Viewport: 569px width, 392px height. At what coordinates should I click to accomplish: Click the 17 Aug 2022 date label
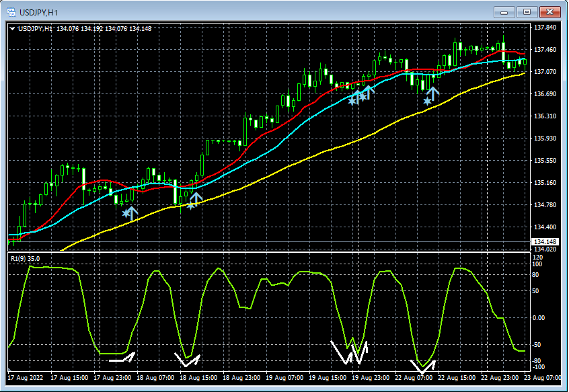click(26, 378)
